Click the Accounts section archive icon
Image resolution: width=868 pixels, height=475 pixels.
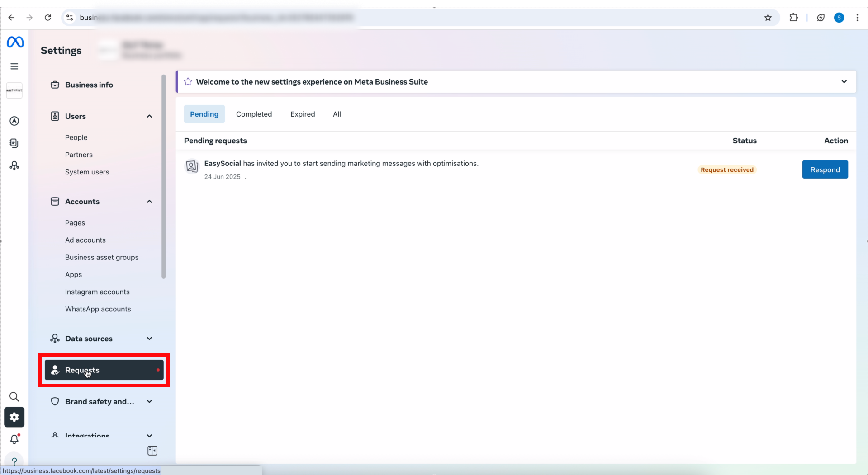point(55,202)
